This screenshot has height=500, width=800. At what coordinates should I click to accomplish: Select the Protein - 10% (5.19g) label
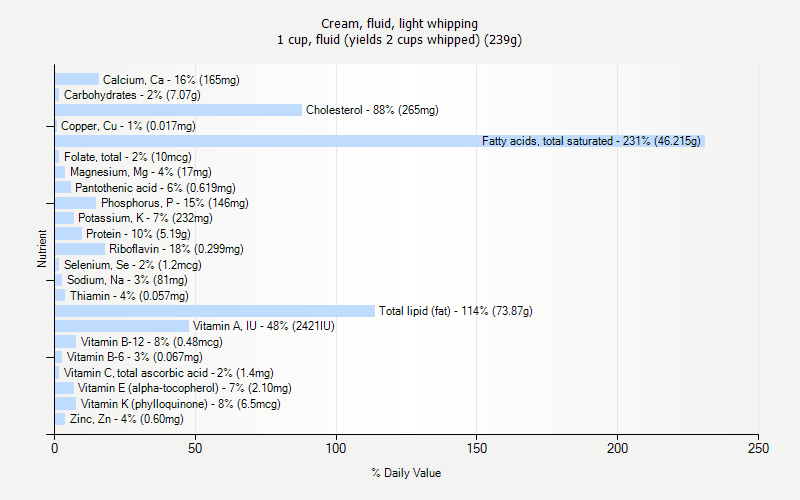[x=138, y=234]
